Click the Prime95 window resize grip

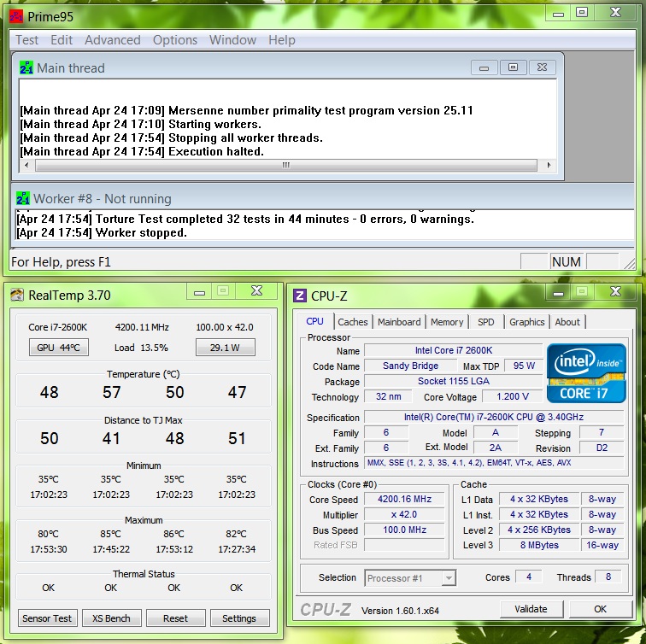coord(630,264)
